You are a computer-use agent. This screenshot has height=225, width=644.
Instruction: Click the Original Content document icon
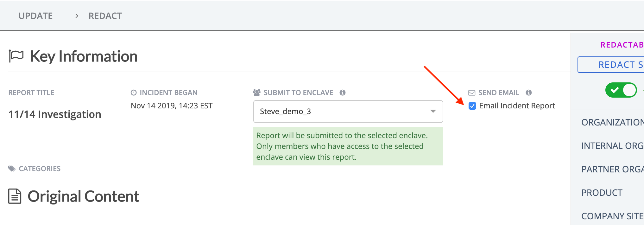(x=15, y=196)
